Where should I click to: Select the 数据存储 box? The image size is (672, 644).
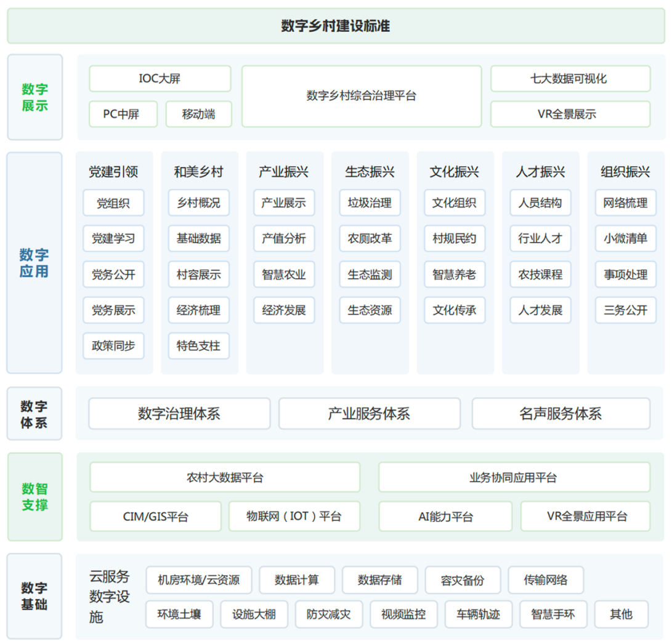point(379,580)
